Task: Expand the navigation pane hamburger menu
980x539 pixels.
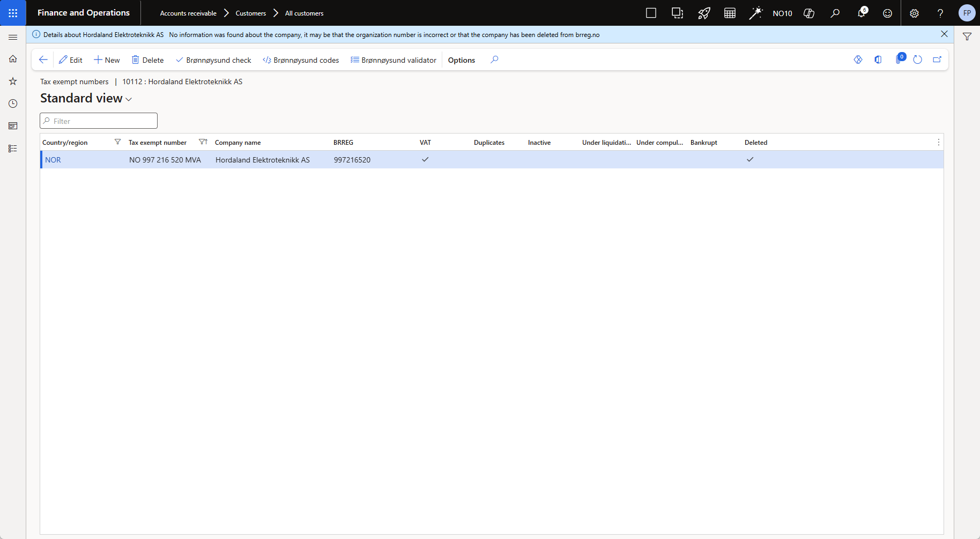Action: click(x=13, y=37)
